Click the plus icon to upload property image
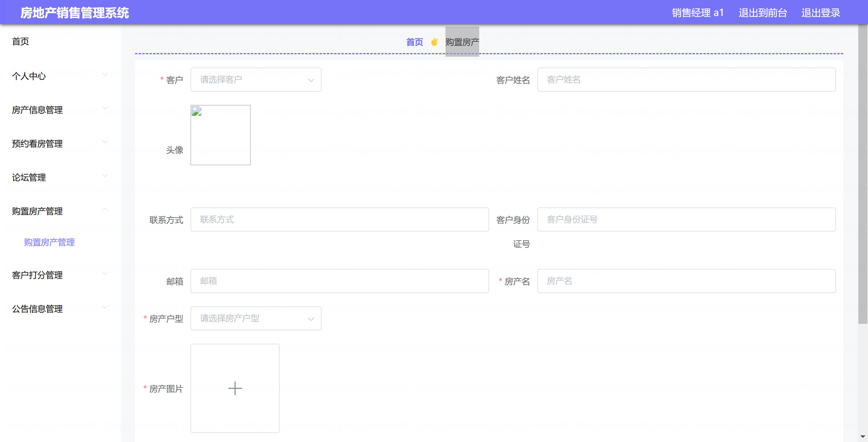This screenshot has height=442, width=868. (x=235, y=388)
